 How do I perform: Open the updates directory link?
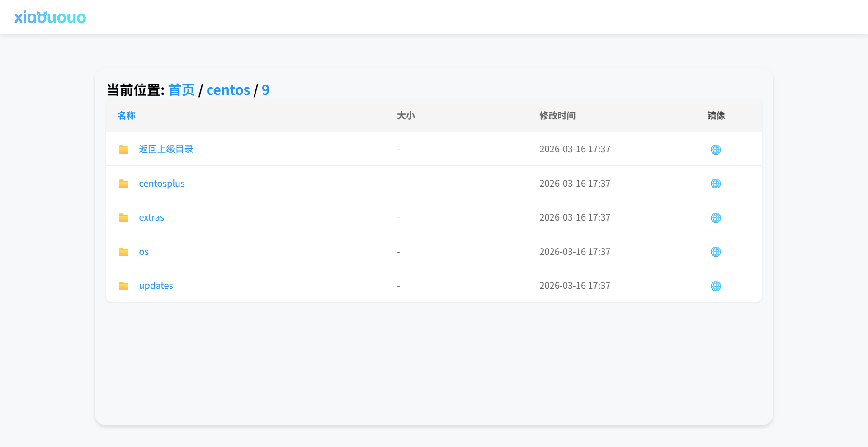(156, 286)
